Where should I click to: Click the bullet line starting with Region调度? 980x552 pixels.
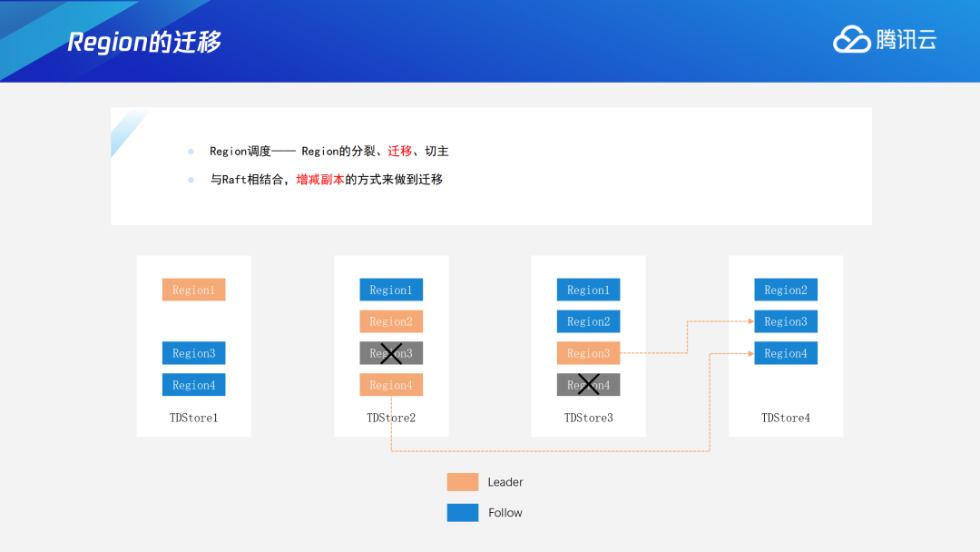[328, 152]
